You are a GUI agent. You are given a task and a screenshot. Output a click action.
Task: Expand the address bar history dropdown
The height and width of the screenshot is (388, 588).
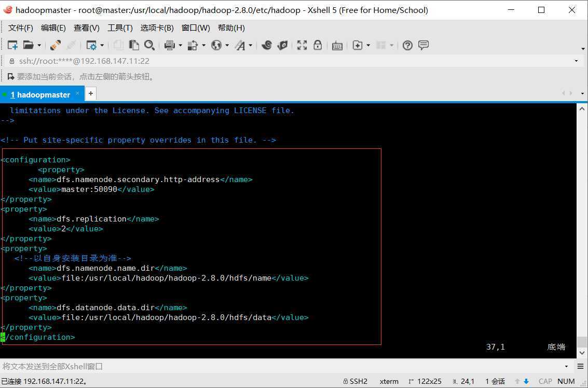pos(577,61)
